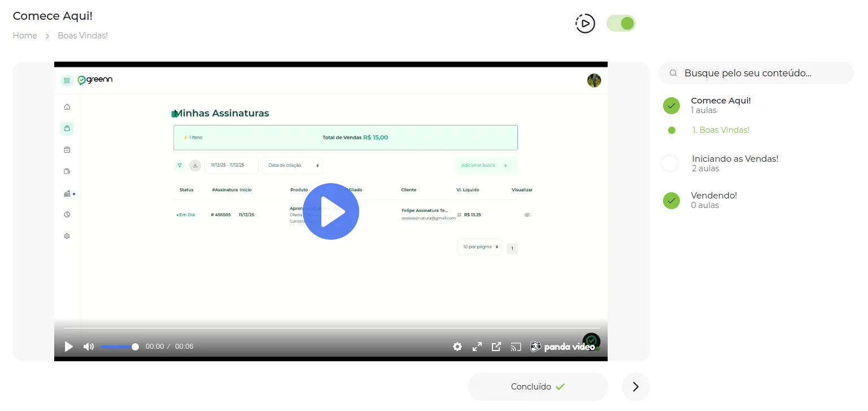Image resolution: width=868 pixels, height=411 pixels.
Task: Click the large blue play button overlay
Action: point(331,211)
